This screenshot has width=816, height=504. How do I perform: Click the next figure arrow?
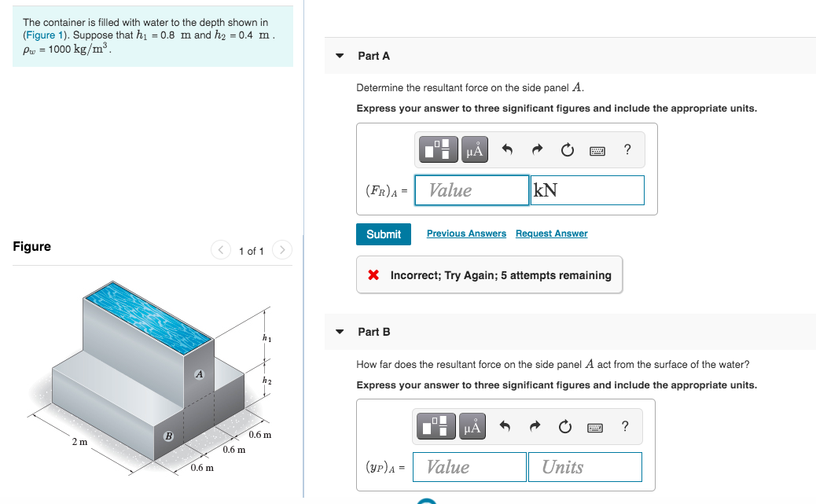pyautogui.click(x=281, y=250)
